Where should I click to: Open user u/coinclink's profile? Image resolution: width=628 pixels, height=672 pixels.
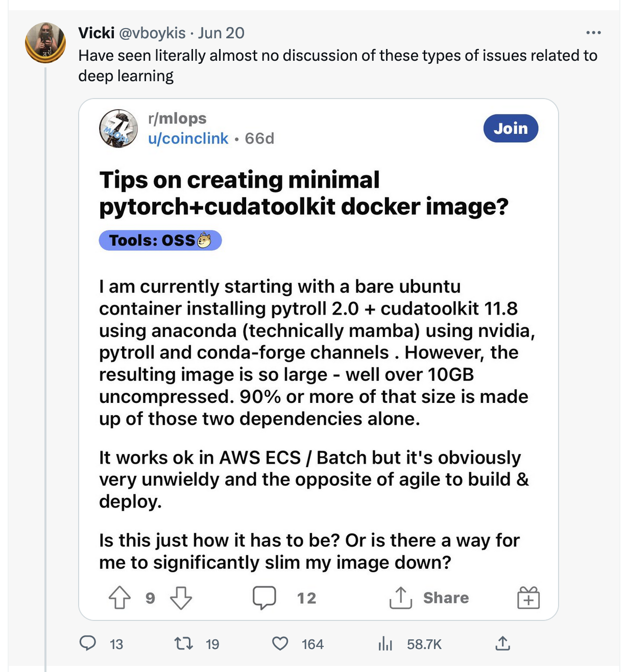click(188, 138)
